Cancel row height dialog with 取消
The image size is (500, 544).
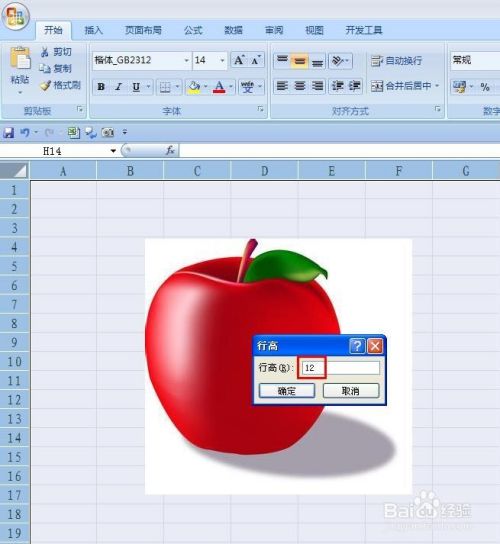coord(351,391)
